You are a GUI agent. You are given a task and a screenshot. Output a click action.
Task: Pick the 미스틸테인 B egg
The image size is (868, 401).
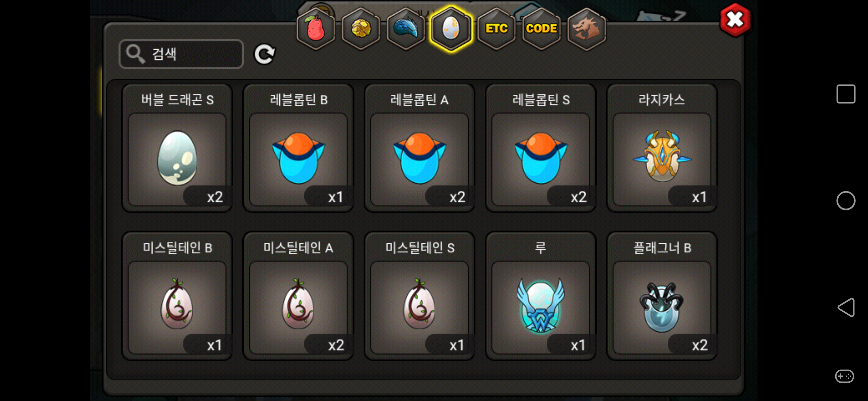177,296
